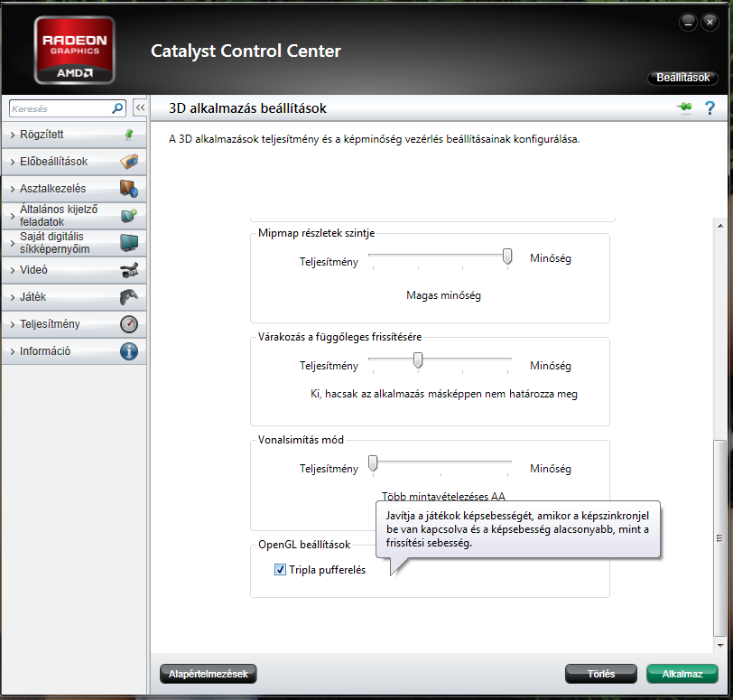Click the 'OpenGL beállítások' group title
Screen dimensions: 733x700
(304, 545)
